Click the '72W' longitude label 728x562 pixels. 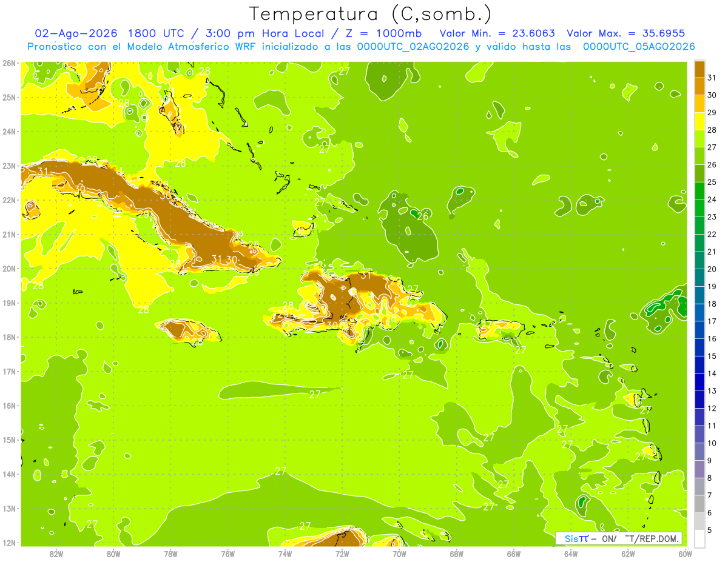pyautogui.click(x=342, y=553)
